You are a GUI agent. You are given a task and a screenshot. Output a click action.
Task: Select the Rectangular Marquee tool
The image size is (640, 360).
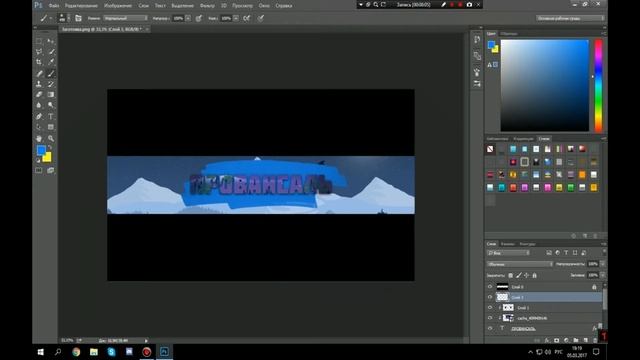point(39,41)
